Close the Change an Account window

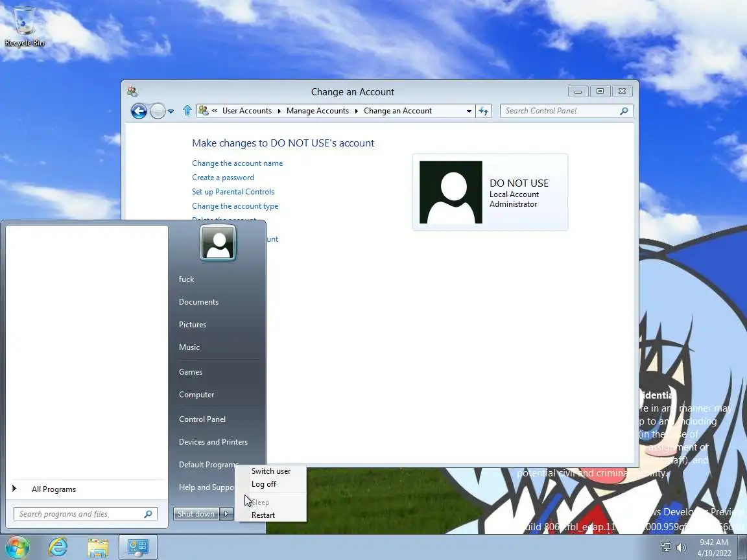(x=622, y=91)
